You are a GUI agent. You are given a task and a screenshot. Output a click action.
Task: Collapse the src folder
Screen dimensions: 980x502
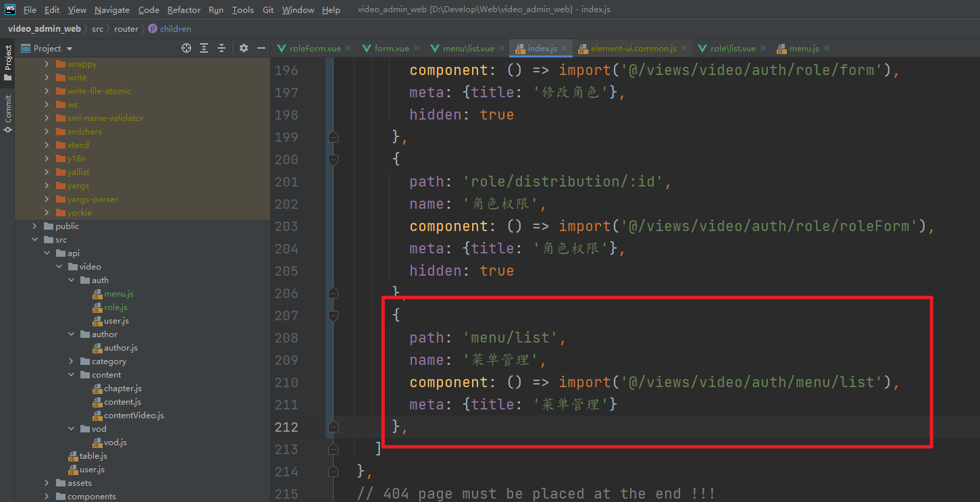[x=34, y=240]
